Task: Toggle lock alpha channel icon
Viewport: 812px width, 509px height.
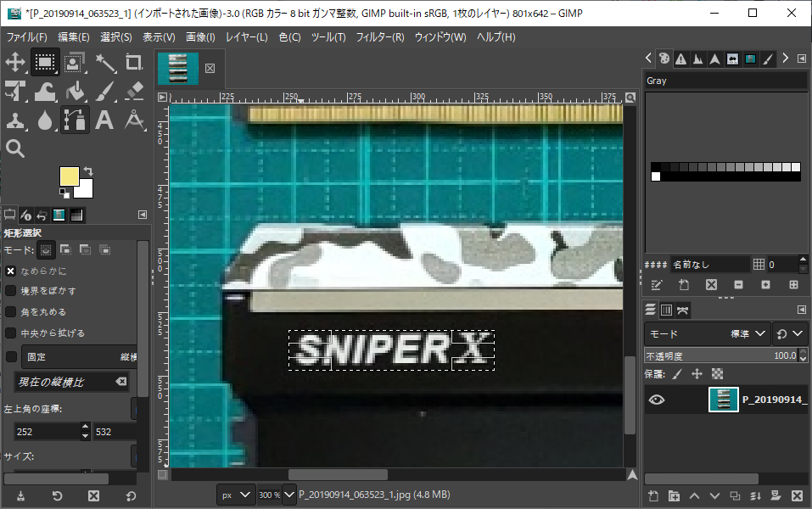Action: pyautogui.click(x=717, y=374)
